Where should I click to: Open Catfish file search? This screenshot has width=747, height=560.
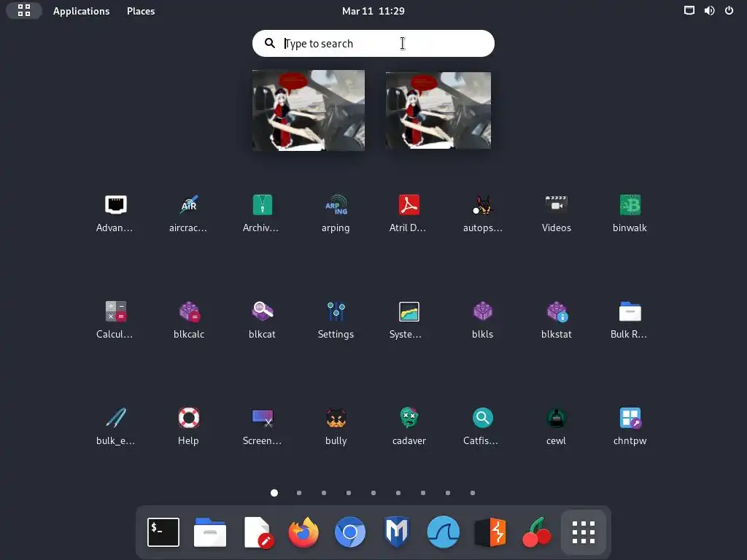click(x=483, y=418)
